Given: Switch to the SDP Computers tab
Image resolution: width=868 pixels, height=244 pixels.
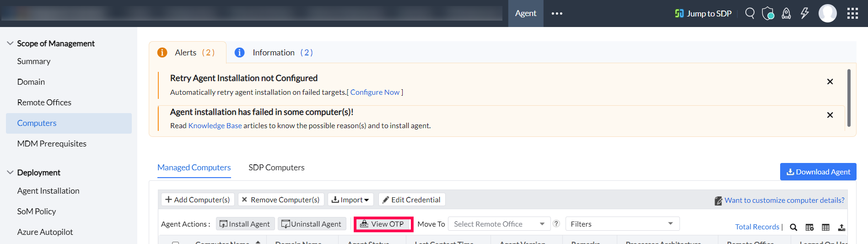Looking at the screenshot, I should coord(276,168).
